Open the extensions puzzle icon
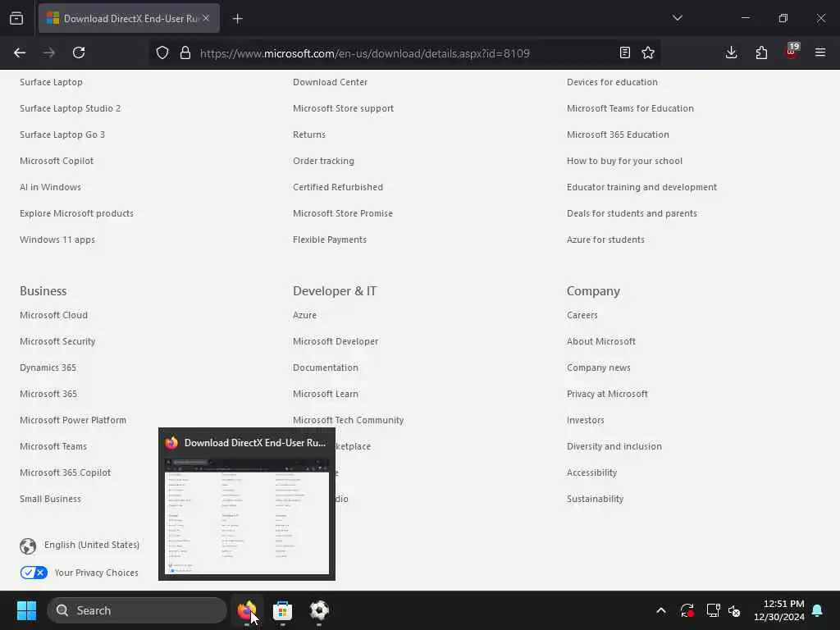 pyautogui.click(x=761, y=52)
